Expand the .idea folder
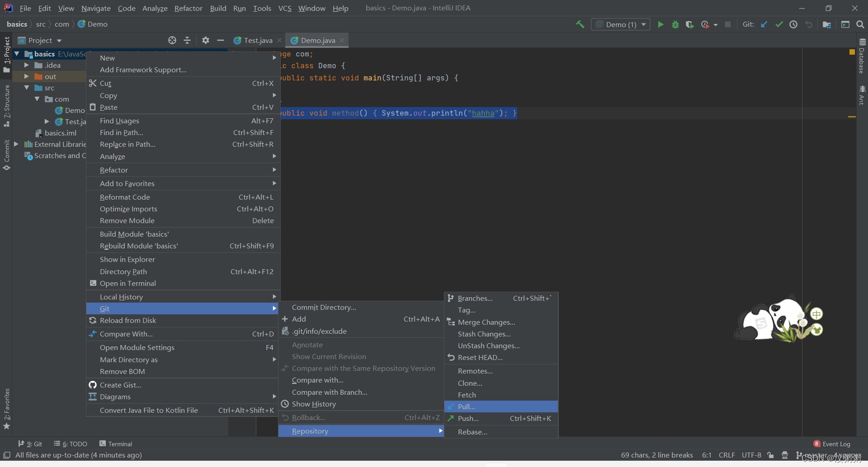The width and height of the screenshot is (868, 467). point(27,65)
